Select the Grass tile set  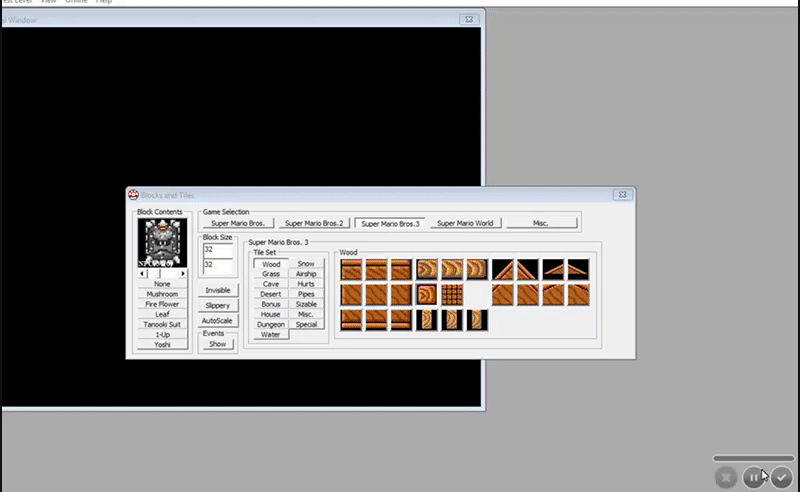[x=271, y=274]
